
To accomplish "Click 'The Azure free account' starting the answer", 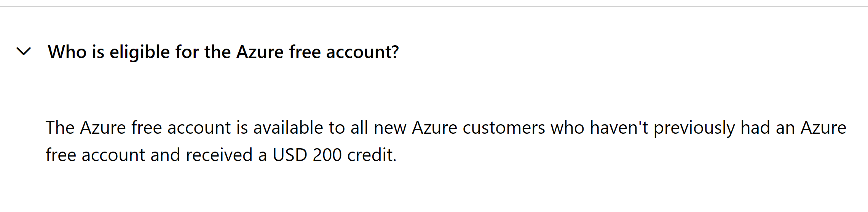I will pyautogui.click(x=138, y=128).
